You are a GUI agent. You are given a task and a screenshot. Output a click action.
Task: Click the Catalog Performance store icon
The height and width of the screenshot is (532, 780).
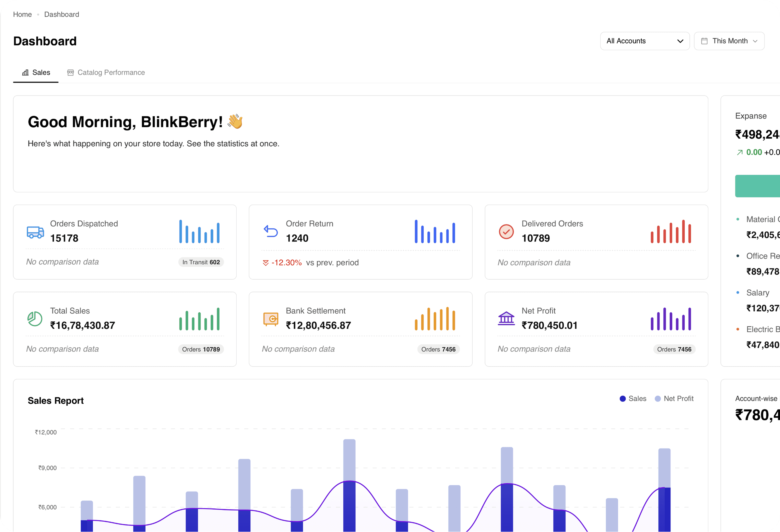click(70, 73)
